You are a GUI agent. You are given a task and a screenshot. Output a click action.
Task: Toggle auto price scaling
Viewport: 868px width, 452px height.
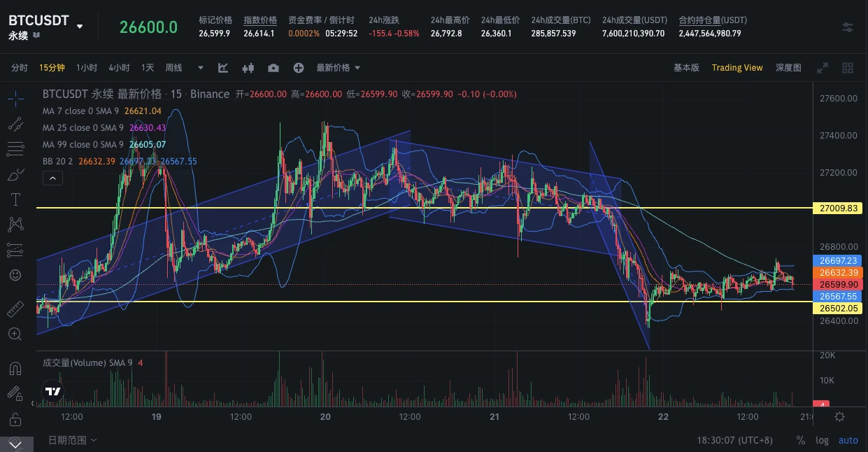click(x=848, y=440)
